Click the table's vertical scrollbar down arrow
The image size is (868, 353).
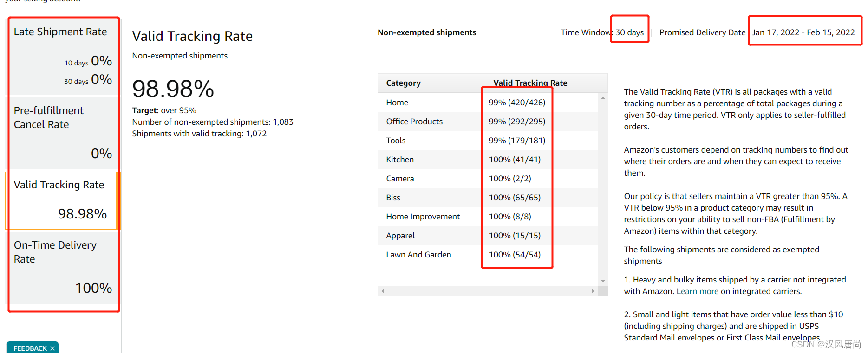pos(603,281)
